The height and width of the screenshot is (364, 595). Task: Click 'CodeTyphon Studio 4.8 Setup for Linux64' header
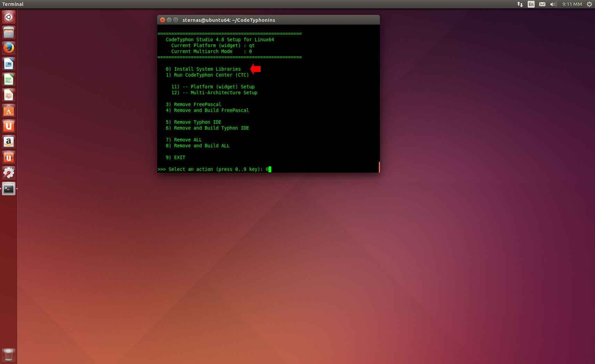click(x=220, y=40)
